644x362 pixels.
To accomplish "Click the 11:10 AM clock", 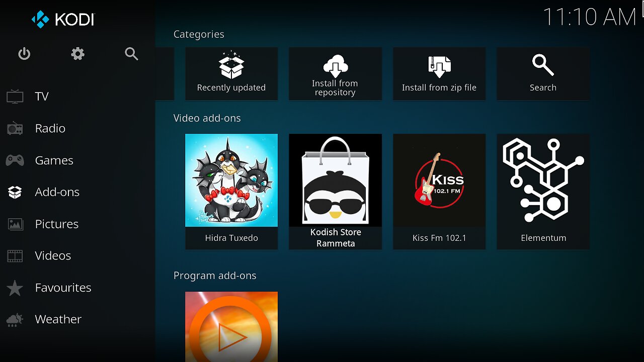I will pos(590,17).
